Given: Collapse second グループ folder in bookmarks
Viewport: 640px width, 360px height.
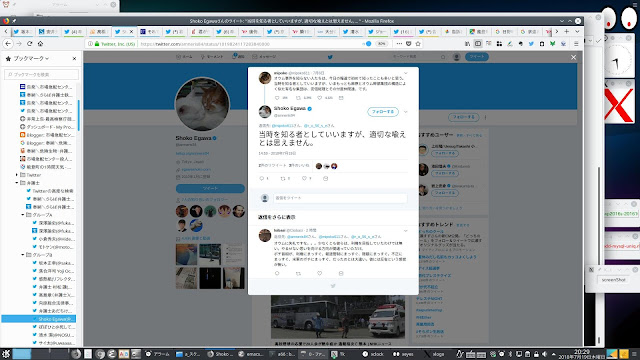Looking at the screenshot, I should pyautogui.click(x=22, y=255).
